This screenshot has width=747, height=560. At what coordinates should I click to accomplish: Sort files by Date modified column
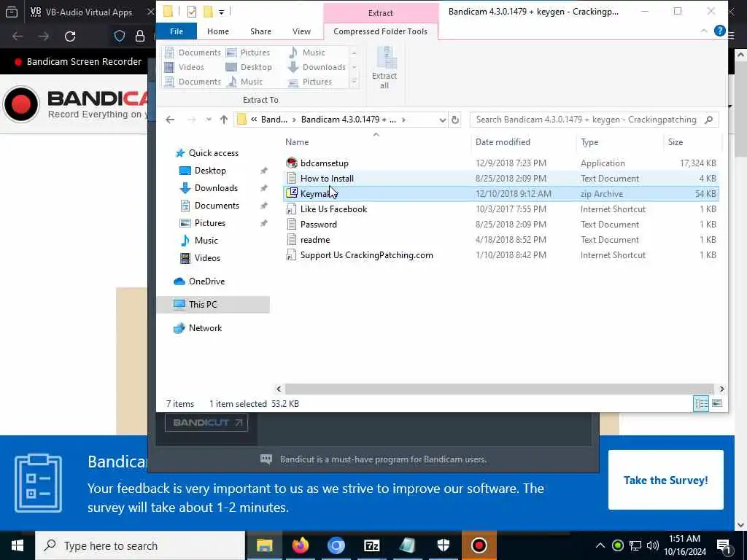click(x=503, y=142)
